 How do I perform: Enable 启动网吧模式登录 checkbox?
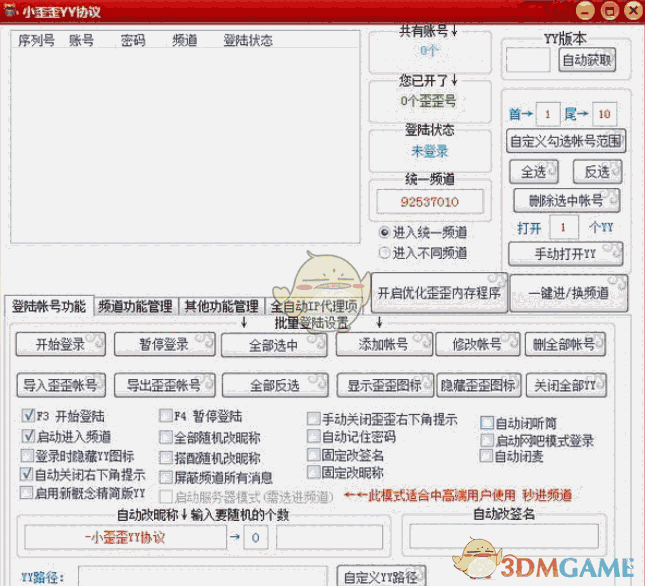coord(487,440)
